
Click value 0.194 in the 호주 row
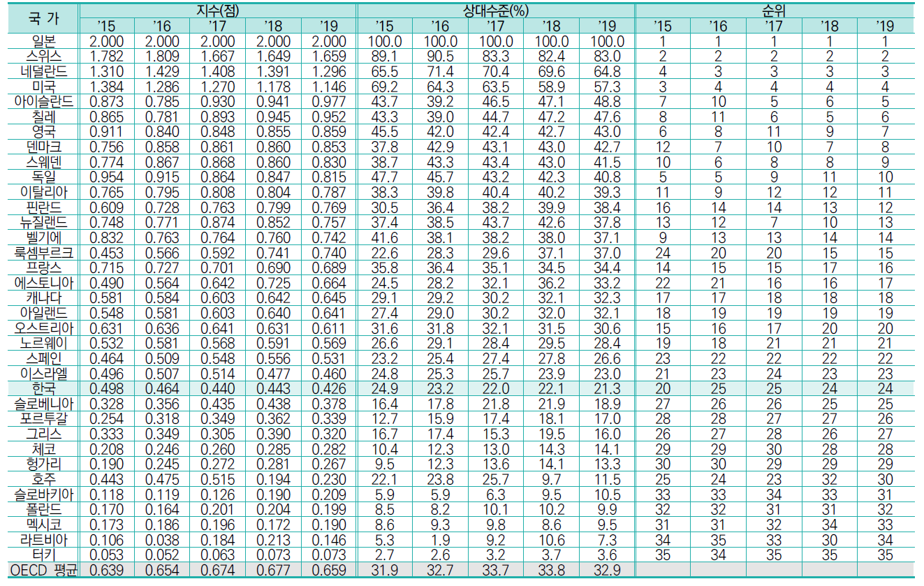click(272, 480)
